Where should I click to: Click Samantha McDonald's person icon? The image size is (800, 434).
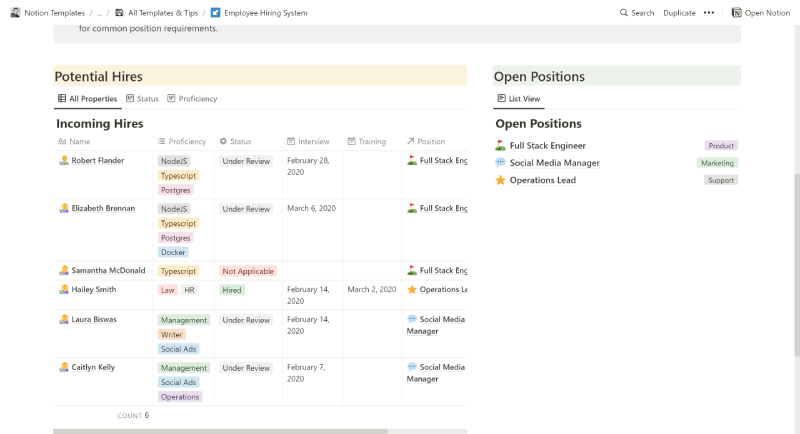coord(64,270)
